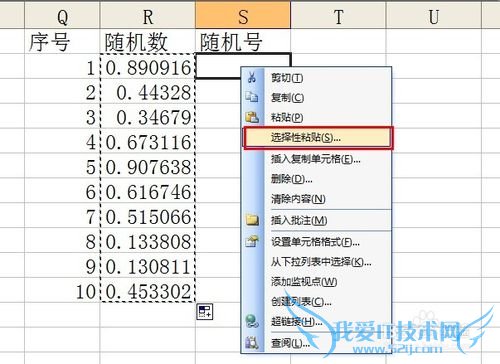The width and height of the screenshot is (500, 364).
Task: Click the Copy pages icon
Action: [252, 97]
